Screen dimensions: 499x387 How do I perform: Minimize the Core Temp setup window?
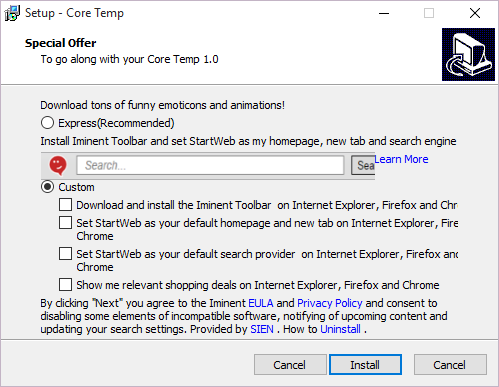[384, 13]
